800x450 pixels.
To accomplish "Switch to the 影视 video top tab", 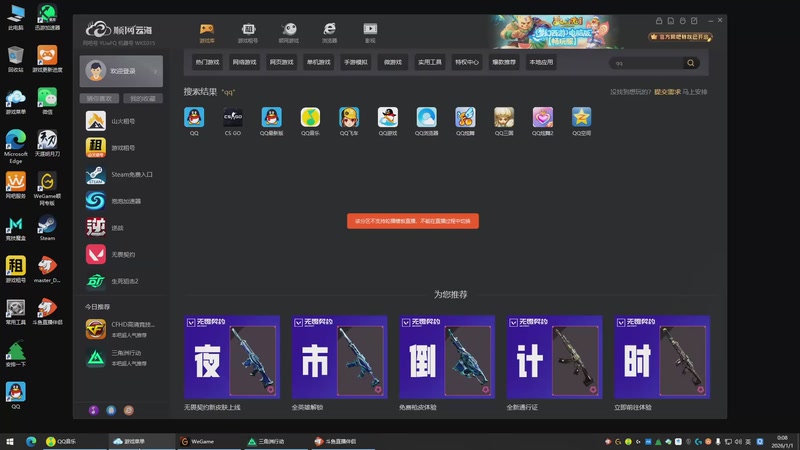I will (x=370, y=33).
